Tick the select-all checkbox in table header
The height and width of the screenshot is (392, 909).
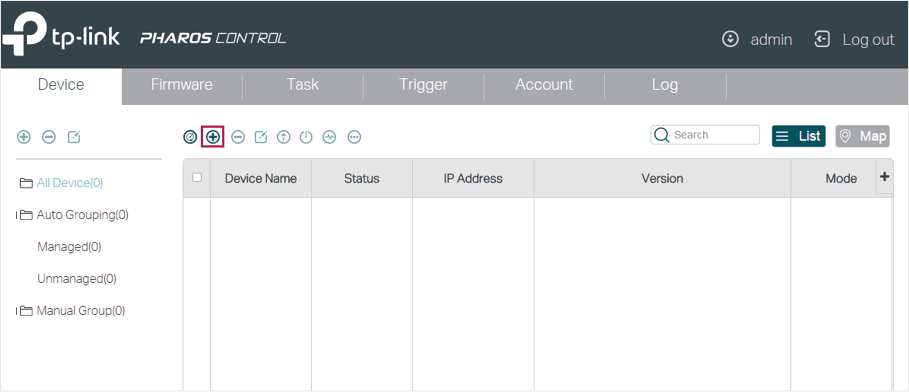[197, 177]
